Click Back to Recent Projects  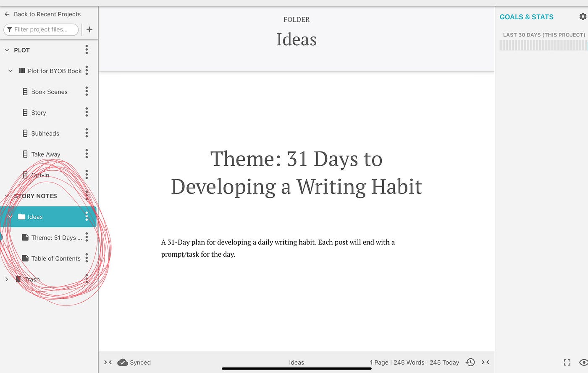click(x=42, y=14)
